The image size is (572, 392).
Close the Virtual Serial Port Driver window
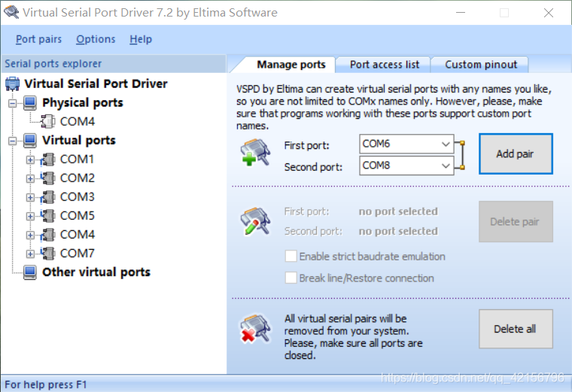click(x=548, y=13)
